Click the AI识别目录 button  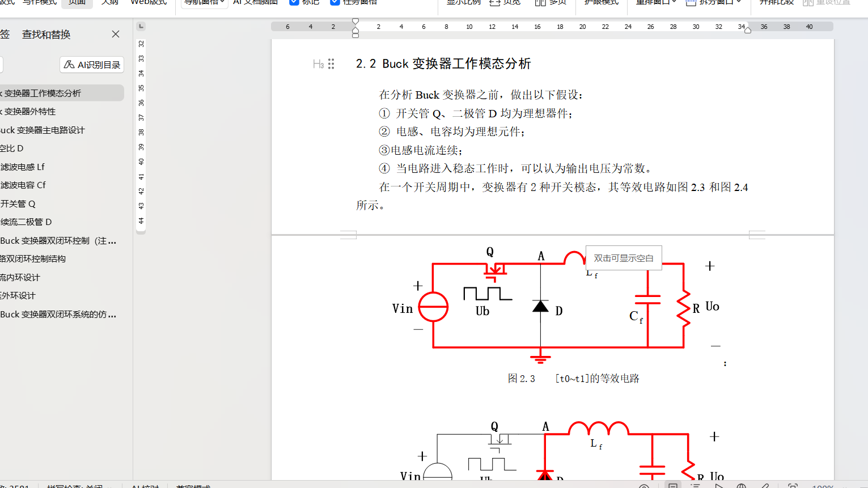92,65
